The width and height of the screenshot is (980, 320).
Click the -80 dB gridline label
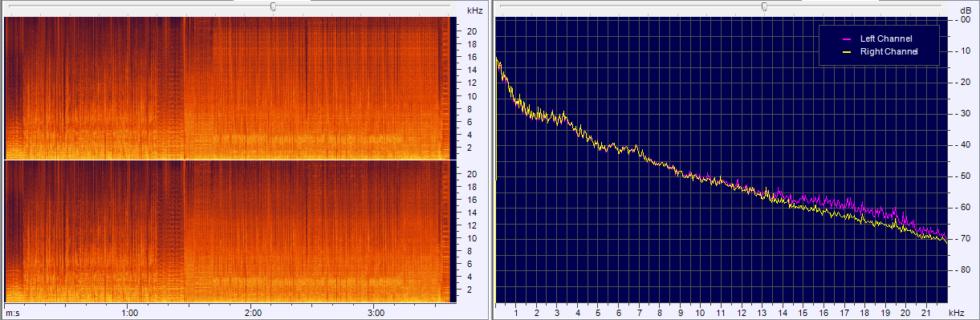(966, 270)
